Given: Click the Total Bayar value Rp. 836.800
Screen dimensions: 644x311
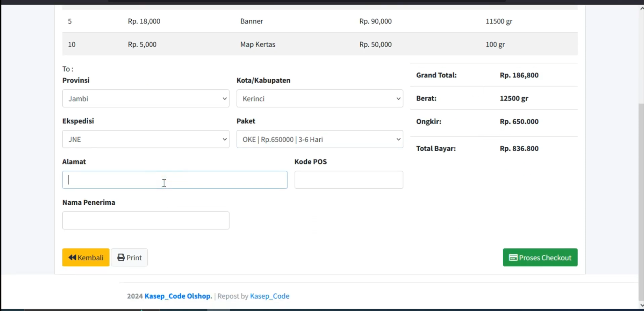Looking at the screenshot, I should click(x=519, y=148).
